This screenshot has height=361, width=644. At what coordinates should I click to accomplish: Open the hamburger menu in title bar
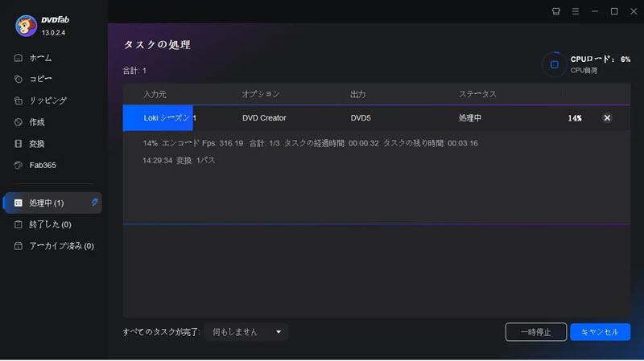575,11
